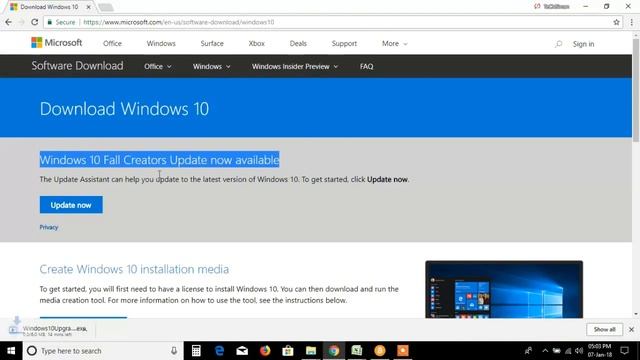Screen dimensions: 640x360
Task: Select the Download Windows 10 browser tab
Action: click(x=49, y=7)
